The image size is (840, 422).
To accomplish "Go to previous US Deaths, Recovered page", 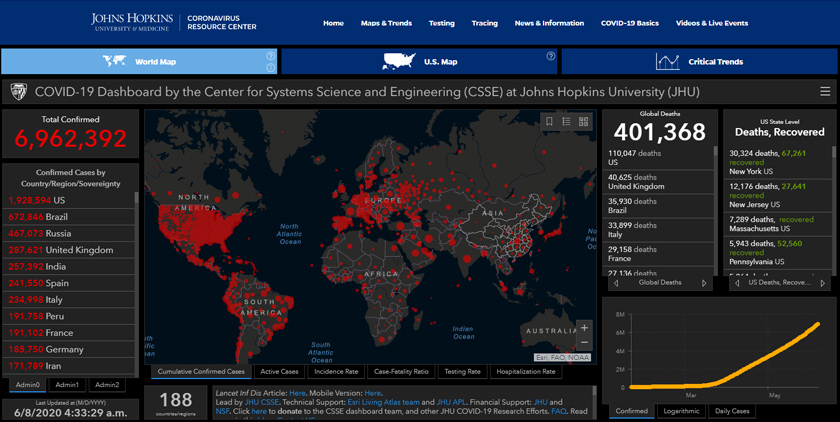I will pos(737,283).
